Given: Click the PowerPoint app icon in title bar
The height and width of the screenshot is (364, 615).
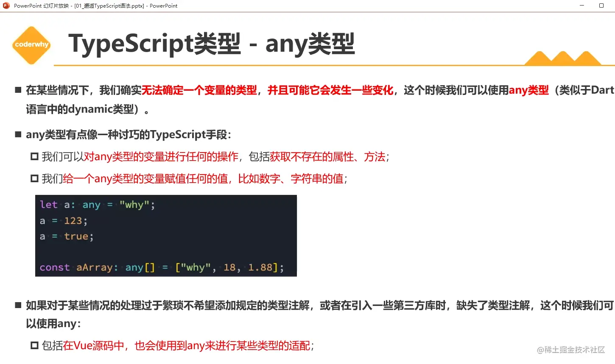Looking at the screenshot, I should 6,6.
